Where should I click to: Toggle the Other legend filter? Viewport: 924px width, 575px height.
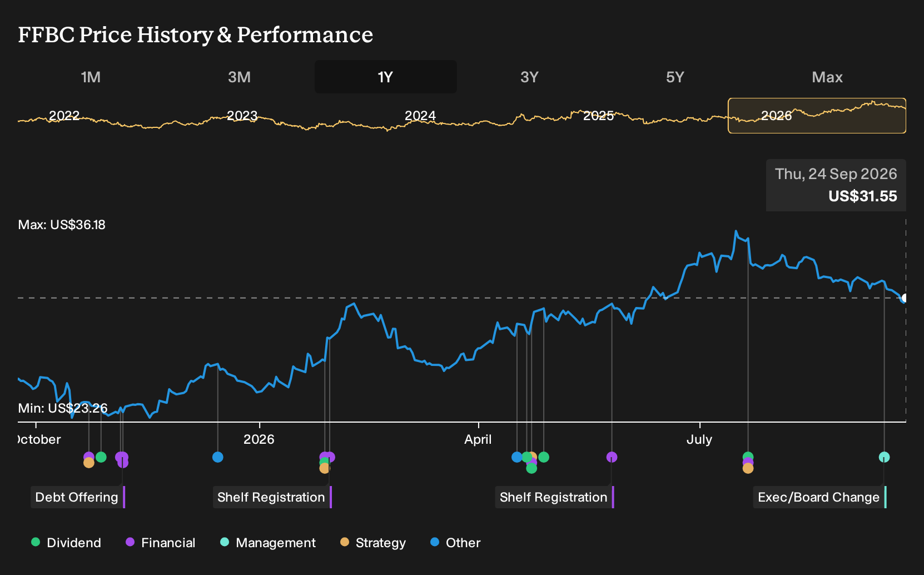click(x=455, y=543)
